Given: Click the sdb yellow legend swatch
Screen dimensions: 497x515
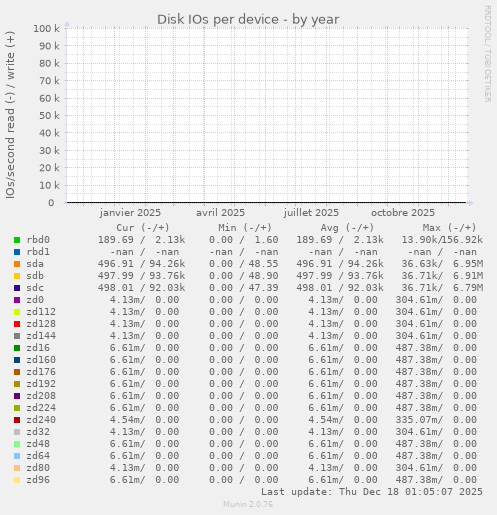Looking at the screenshot, I should (x=17, y=276).
